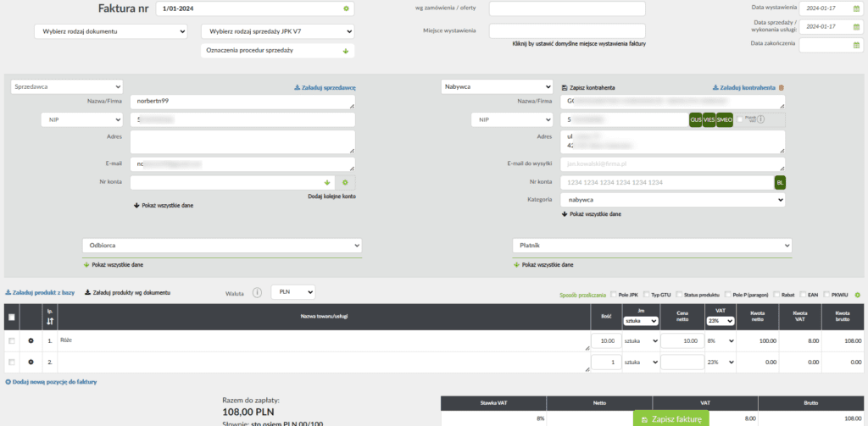The height and width of the screenshot is (426, 868).
Task: Click the Zapisz fakturę button
Action: pos(671,418)
